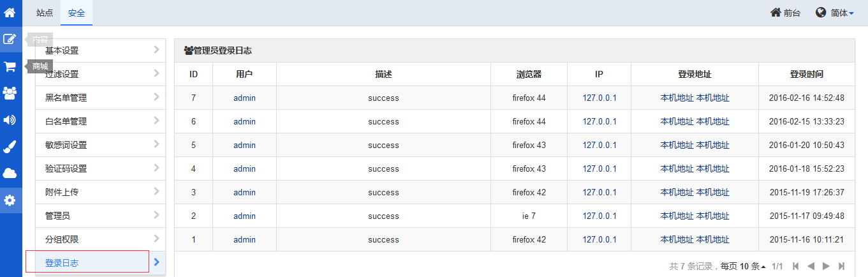
Task: Open the paintbrush template icon
Action: pyautogui.click(x=10, y=147)
